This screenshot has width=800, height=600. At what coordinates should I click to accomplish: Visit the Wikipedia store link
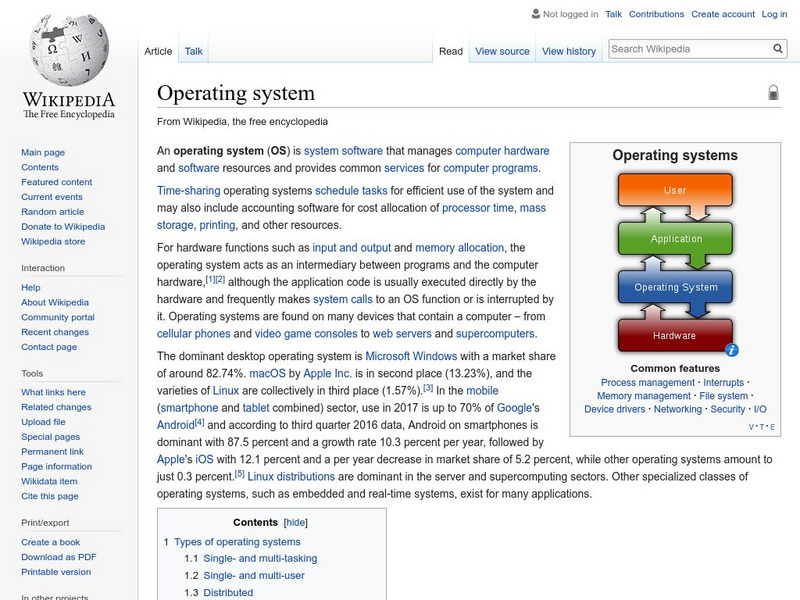[x=53, y=241]
